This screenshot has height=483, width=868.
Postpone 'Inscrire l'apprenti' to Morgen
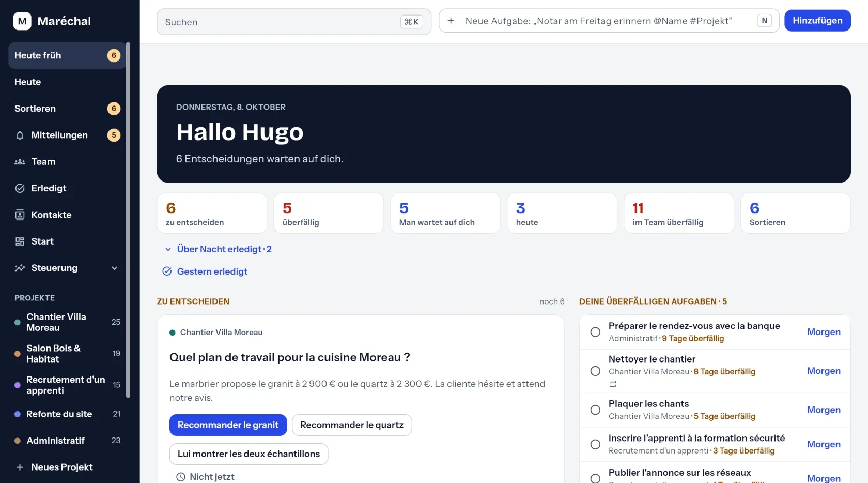click(824, 444)
